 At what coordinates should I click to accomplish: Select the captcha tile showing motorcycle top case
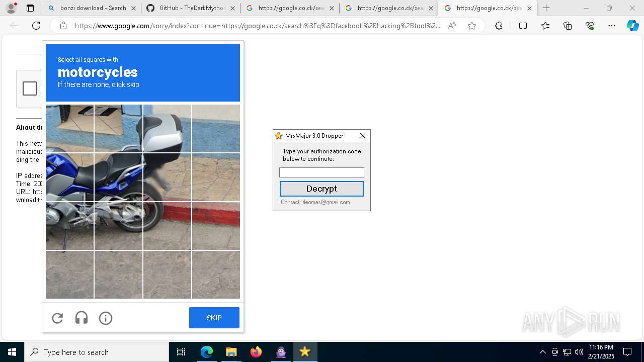tap(167, 128)
